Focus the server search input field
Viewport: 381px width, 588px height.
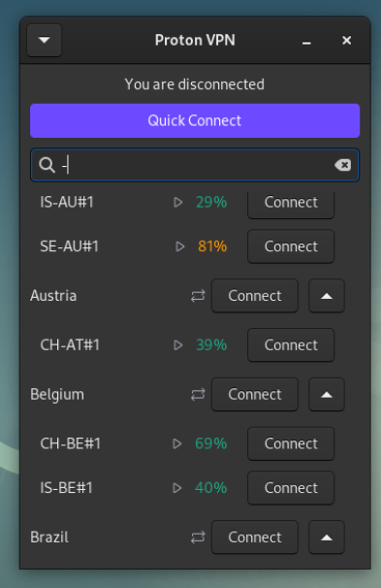coord(195,165)
